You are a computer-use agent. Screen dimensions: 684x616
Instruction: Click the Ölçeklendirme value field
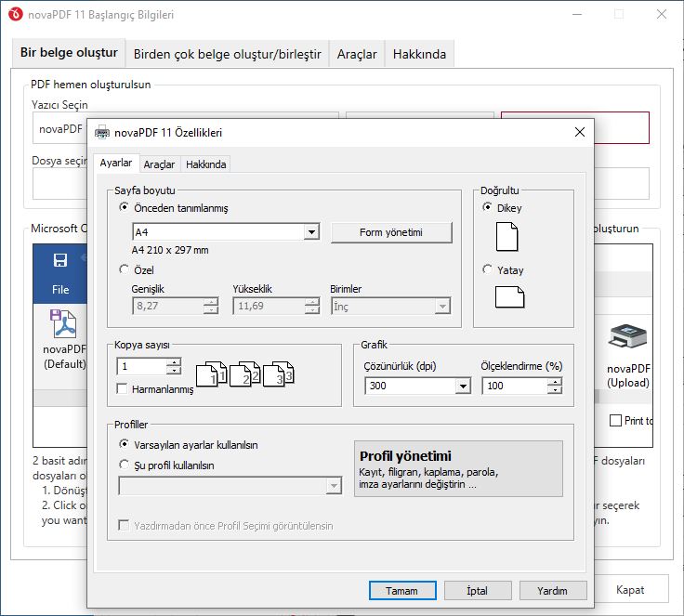514,386
